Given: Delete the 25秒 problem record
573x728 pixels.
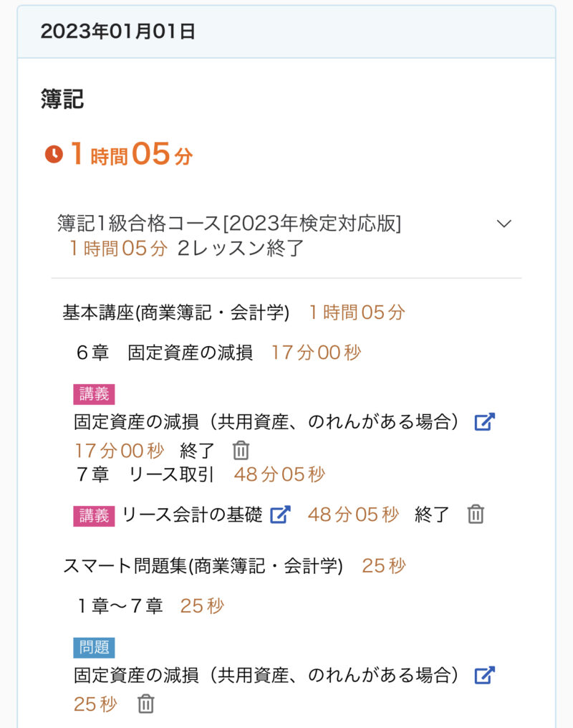Looking at the screenshot, I should (x=146, y=704).
